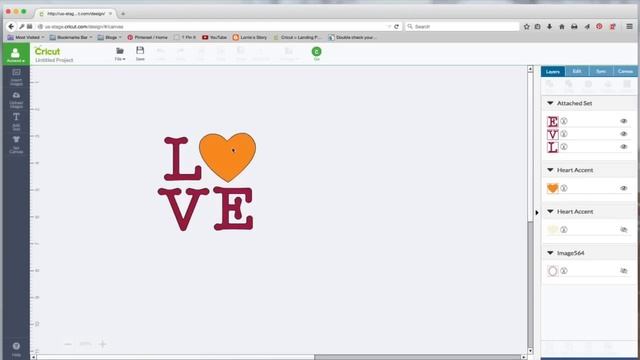Reload the page in browser

[396, 27]
